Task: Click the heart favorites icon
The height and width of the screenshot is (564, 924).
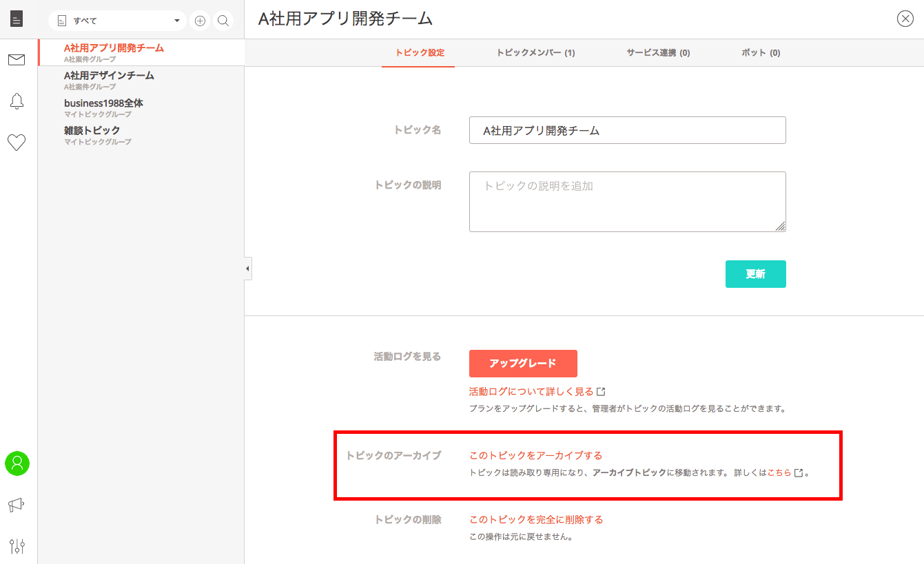Action: point(17,143)
